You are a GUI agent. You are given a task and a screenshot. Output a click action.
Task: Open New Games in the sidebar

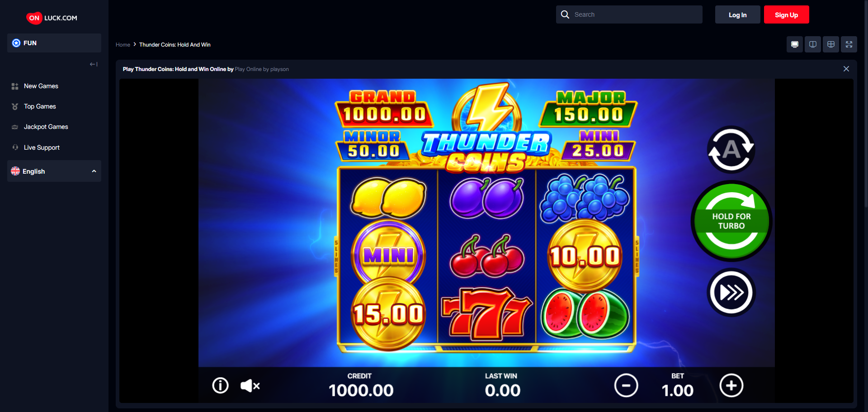pos(41,86)
